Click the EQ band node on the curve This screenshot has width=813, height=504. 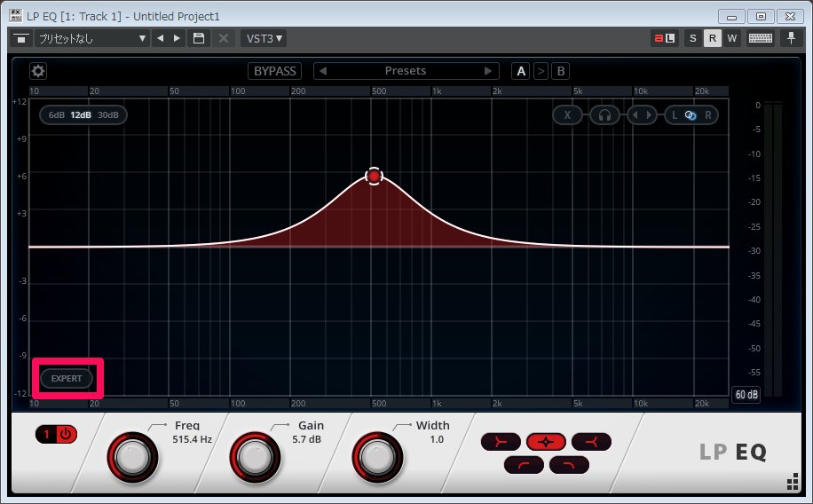[375, 177]
